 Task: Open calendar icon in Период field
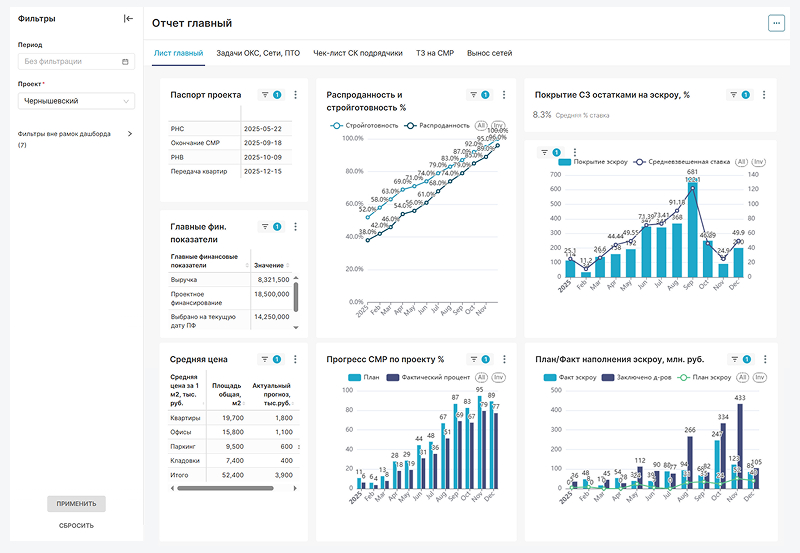[125, 62]
